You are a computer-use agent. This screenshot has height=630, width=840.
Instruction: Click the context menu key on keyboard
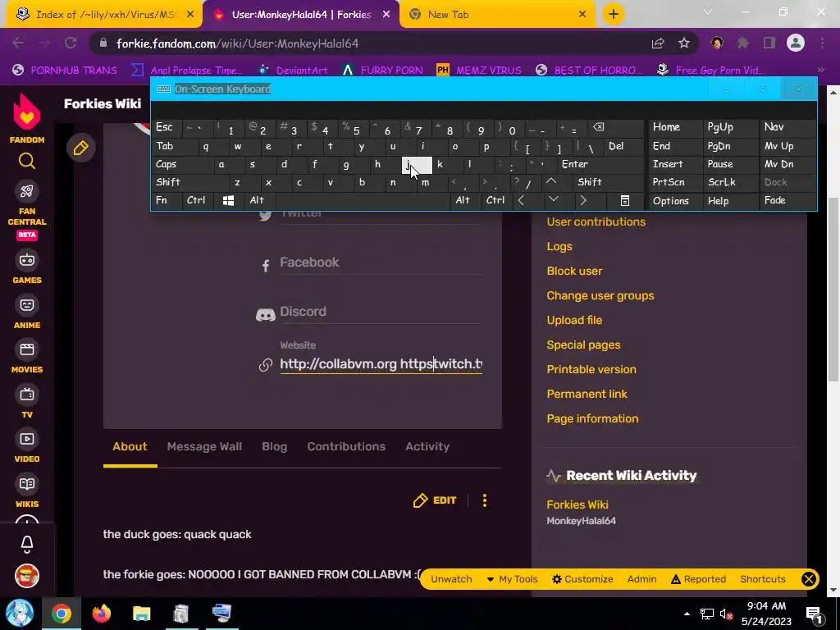click(624, 200)
